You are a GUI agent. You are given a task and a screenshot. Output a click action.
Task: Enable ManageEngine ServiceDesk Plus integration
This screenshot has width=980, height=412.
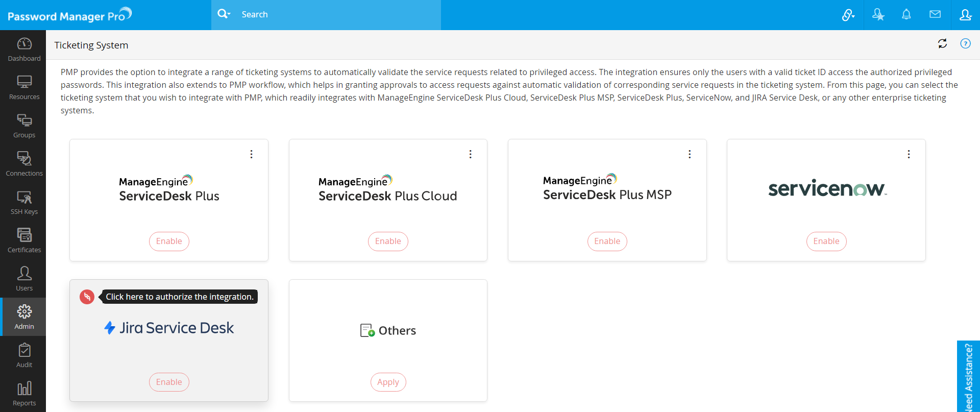169,241
